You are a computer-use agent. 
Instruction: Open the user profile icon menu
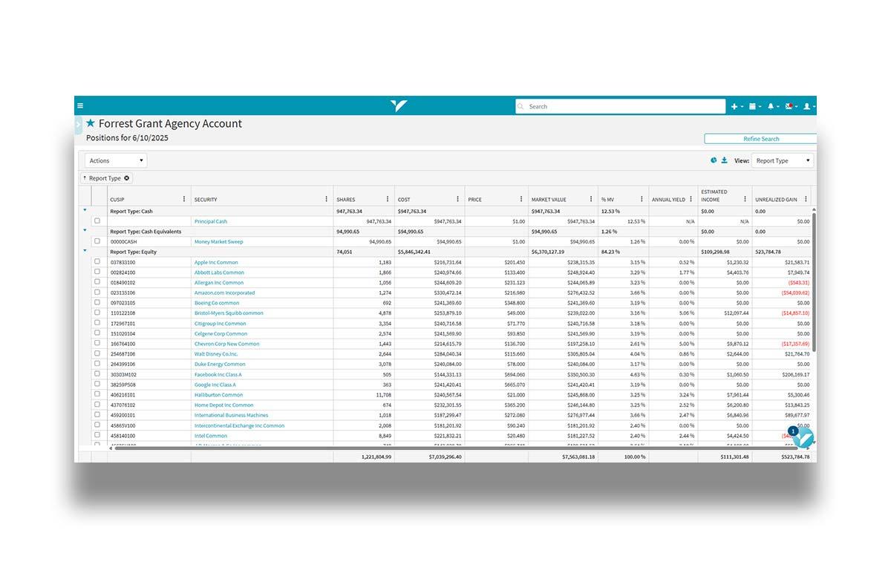coord(809,106)
